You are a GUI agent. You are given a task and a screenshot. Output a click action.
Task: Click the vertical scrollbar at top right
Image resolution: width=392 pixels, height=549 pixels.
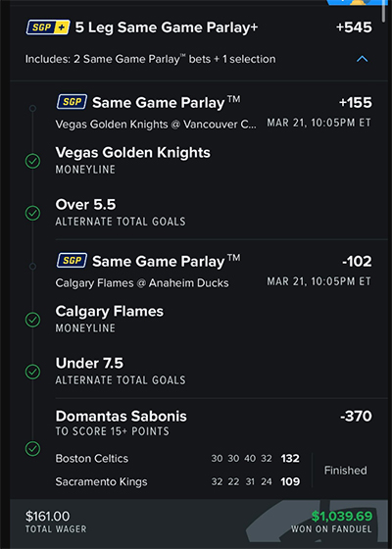click(386, 13)
